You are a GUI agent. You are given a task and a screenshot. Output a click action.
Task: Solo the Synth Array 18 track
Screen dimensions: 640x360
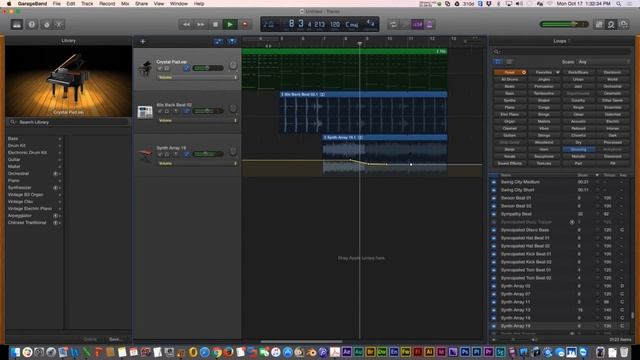point(167,154)
